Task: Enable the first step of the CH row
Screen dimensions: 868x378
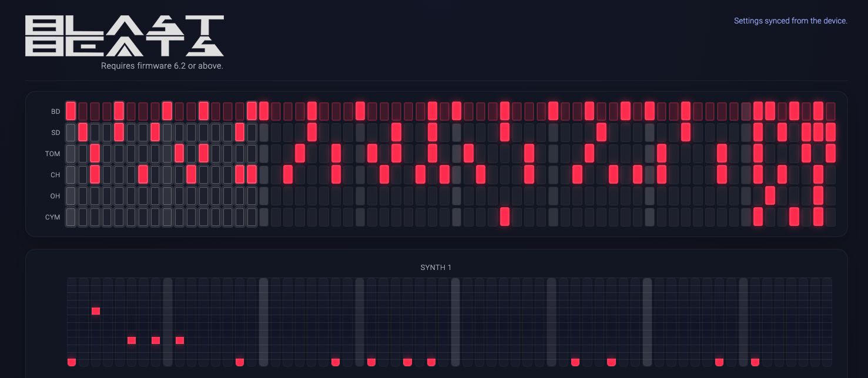Action: coord(71,174)
